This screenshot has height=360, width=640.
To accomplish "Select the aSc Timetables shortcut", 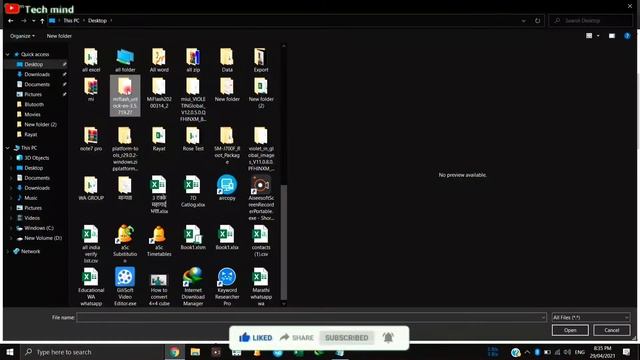I will point(159,241).
